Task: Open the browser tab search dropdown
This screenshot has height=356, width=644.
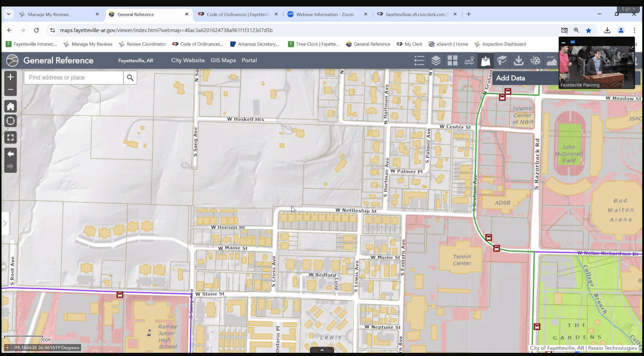Action: tap(8, 14)
